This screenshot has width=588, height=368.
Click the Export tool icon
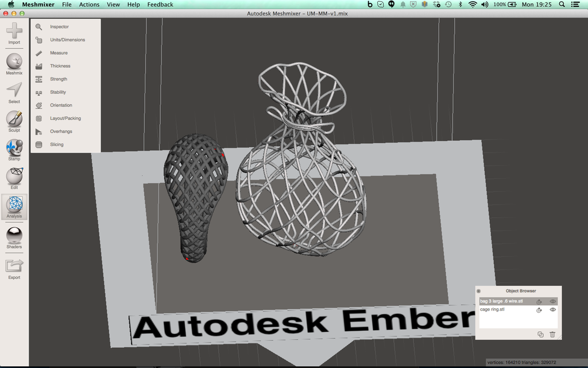[14, 266]
